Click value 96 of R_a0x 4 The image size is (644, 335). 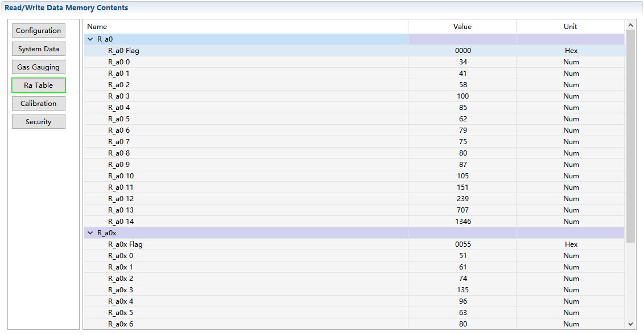pyautogui.click(x=463, y=301)
